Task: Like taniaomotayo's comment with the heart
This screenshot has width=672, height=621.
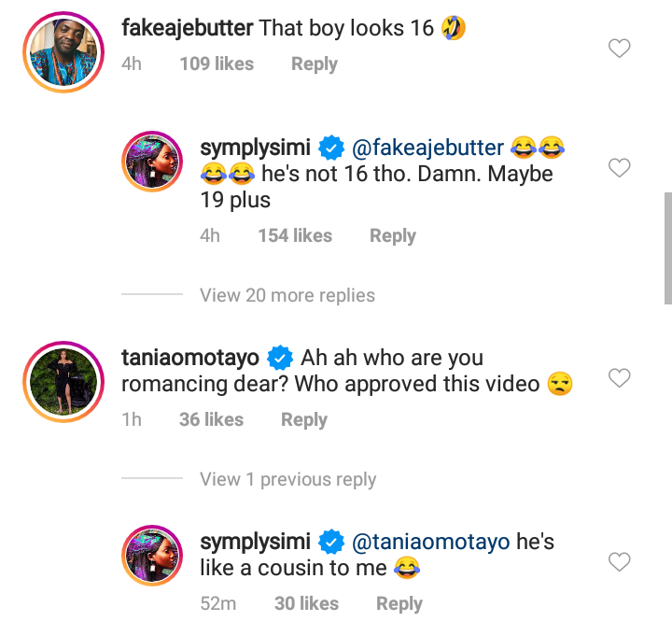Action: pos(620,378)
